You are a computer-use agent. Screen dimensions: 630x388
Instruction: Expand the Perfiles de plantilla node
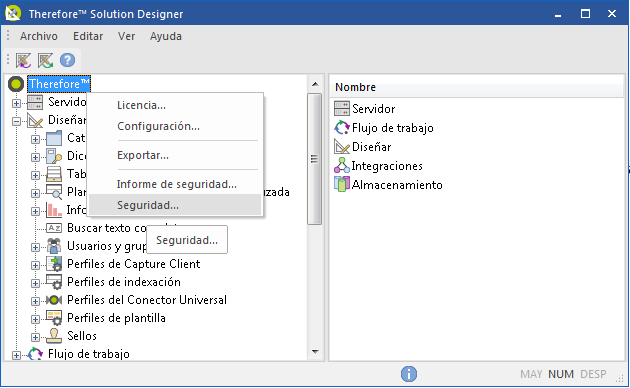pos(35,319)
